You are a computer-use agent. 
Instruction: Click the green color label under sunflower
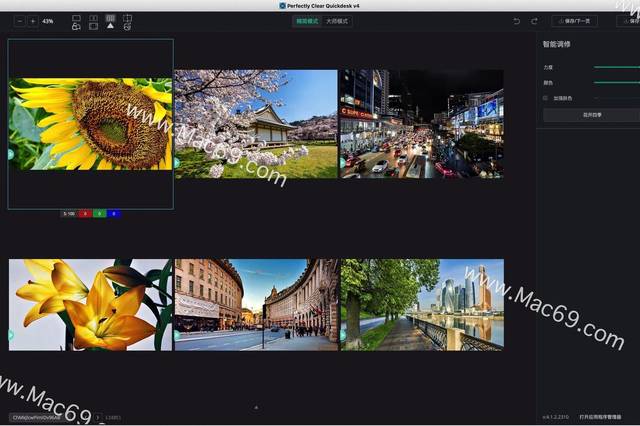pos(99,213)
